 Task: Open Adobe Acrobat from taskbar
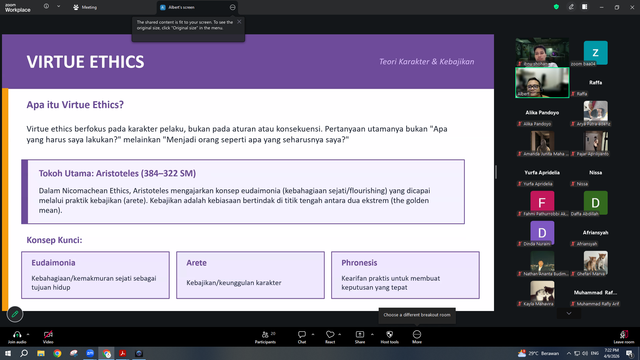(x=122, y=353)
